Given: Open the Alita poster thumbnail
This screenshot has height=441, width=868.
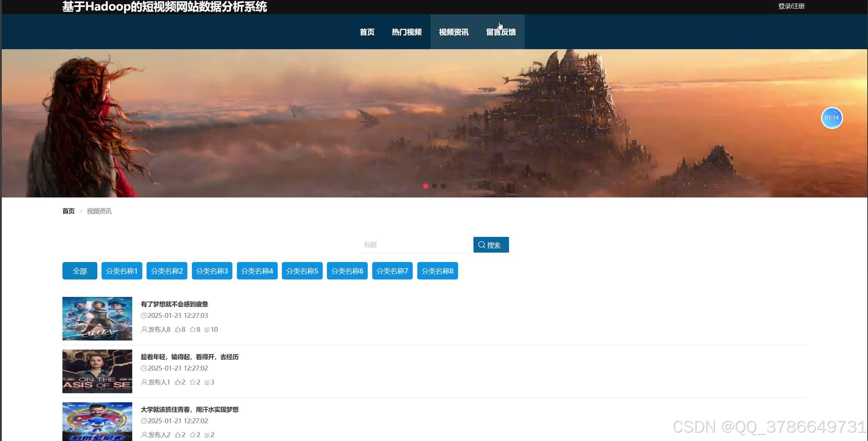Looking at the screenshot, I should click(x=97, y=319).
